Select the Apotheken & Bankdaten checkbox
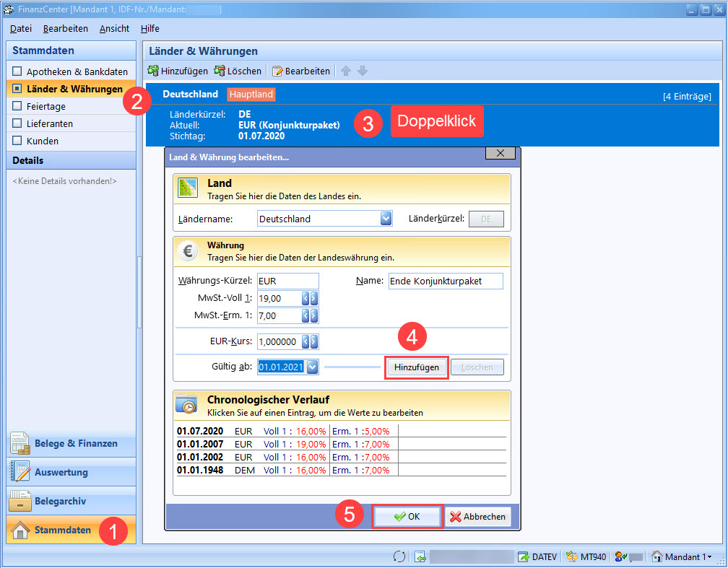This screenshot has height=568, width=728. [18, 71]
